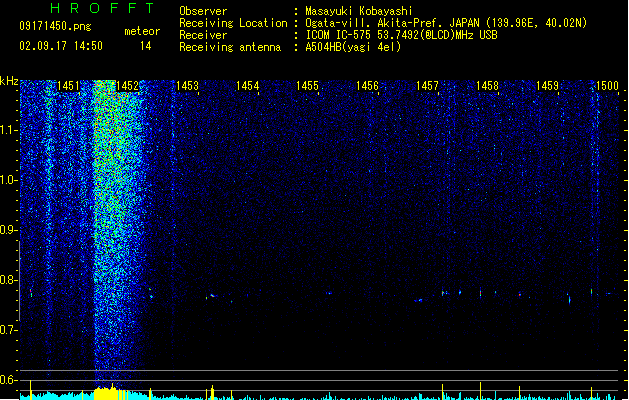Click the meteor label
629x400 pixels.
click(x=142, y=31)
